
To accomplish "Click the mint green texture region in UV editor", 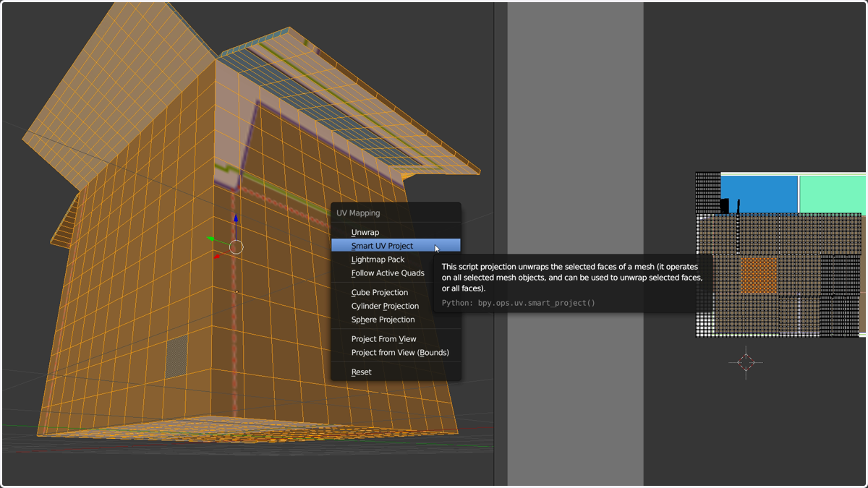I will click(832, 194).
